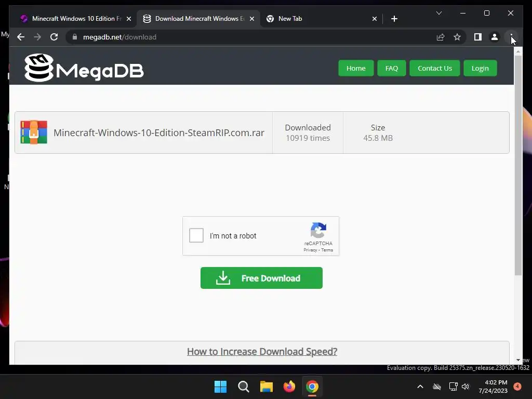Check the I'm not a robot box
The height and width of the screenshot is (399, 532).
click(196, 235)
